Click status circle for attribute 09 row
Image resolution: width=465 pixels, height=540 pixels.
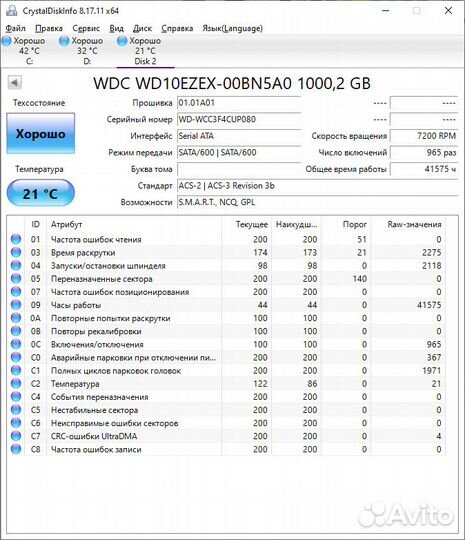(16, 305)
